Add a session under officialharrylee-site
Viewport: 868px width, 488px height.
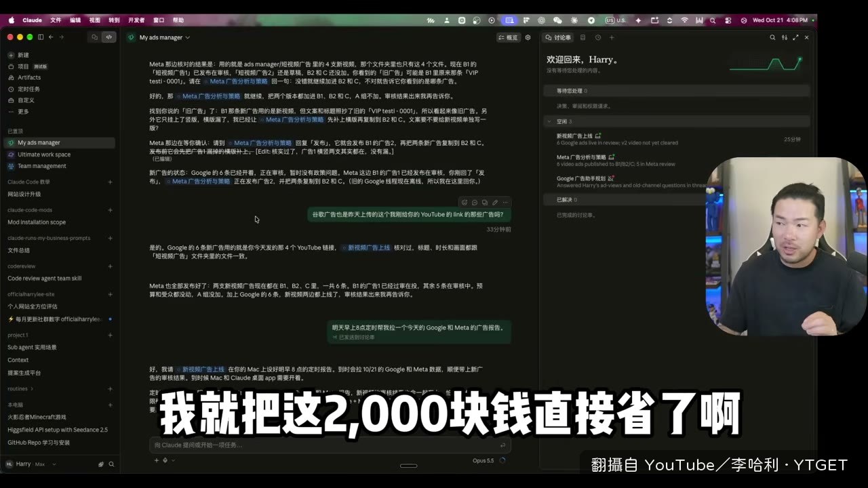click(110, 294)
